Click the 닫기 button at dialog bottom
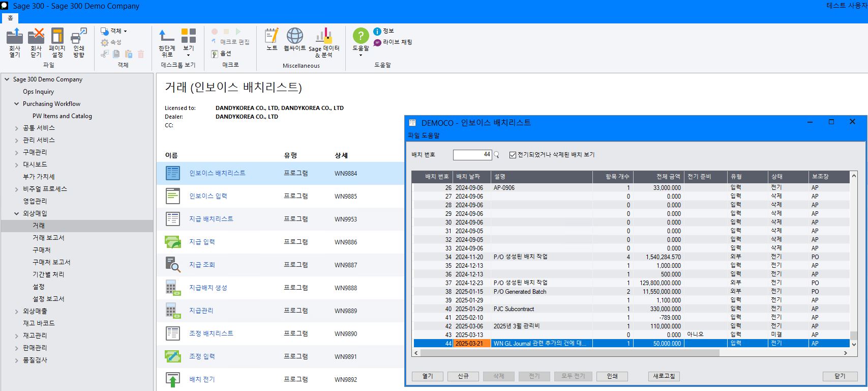Viewport: 868px width, 391px height. pyautogui.click(x=840, y=376)
